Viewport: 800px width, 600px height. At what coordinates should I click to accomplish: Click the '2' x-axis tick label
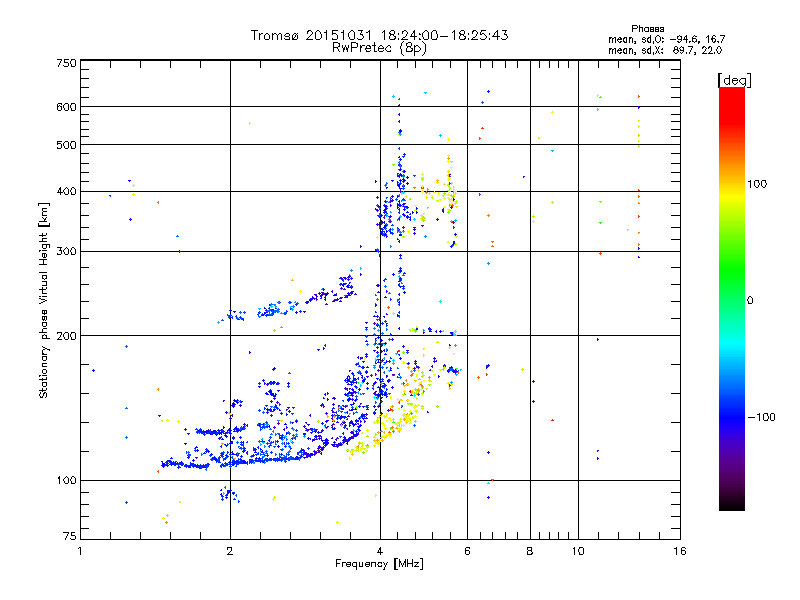(230, 551)
